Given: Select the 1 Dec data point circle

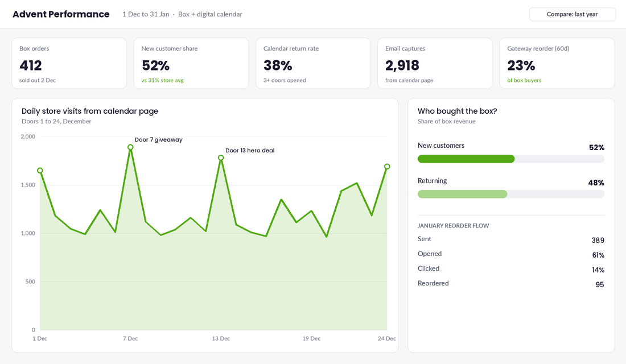Looking at the screenshot, I should (40, 171).
